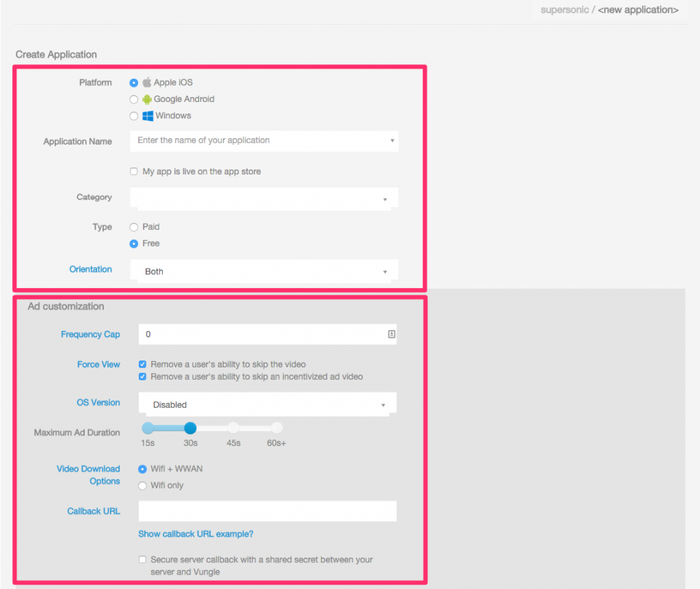Select the Wifi + WWAN radio button
This screenshot has width=700, height=589.
142,469
